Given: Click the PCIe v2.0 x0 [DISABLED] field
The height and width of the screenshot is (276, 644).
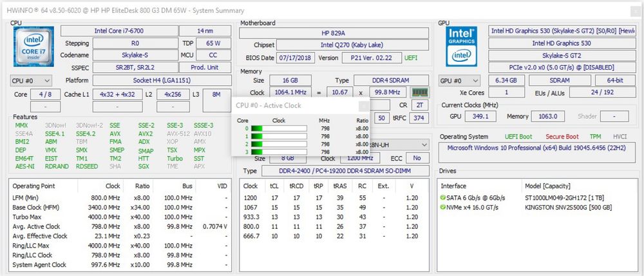Looking at the screenshot, I should [x=562, y=68].
